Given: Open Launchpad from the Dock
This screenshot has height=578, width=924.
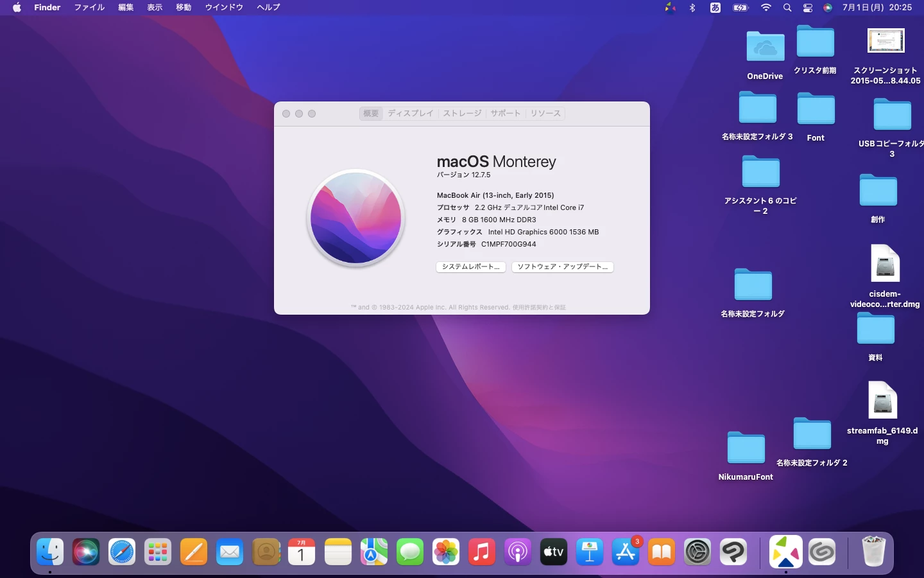Looking at the screenshot, I should click(158, 552).
